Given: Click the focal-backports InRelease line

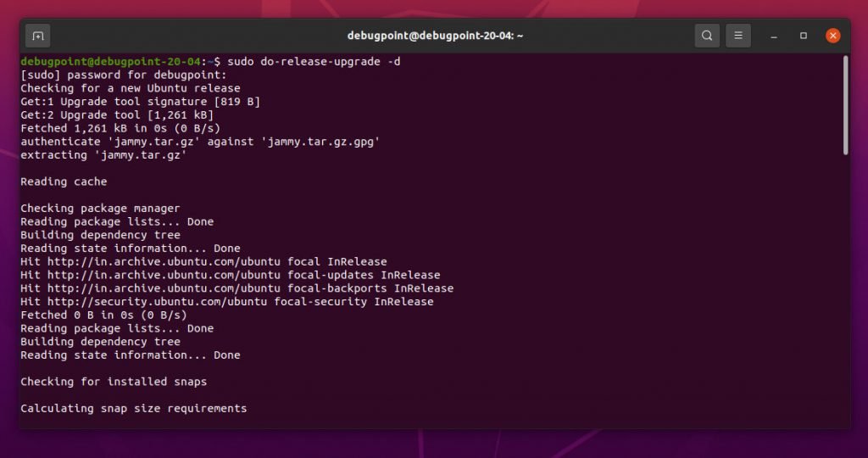Looking at the screenshot, I should [x=237, y=288].
